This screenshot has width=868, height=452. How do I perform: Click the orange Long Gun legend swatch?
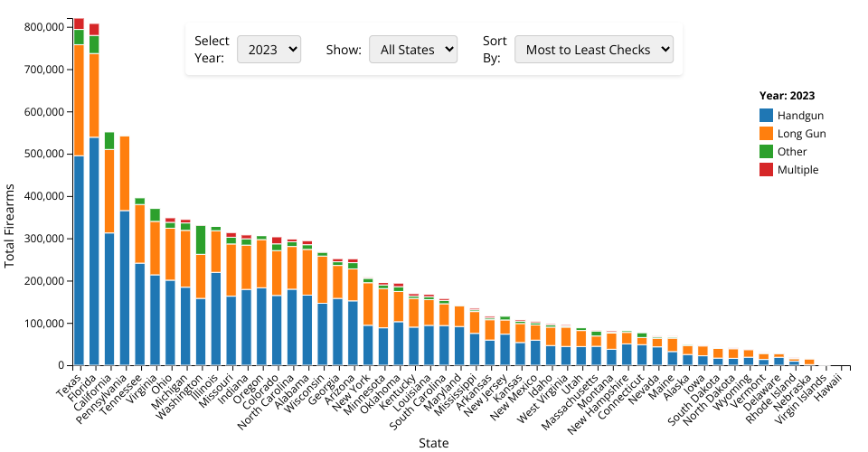coord(767,134)
